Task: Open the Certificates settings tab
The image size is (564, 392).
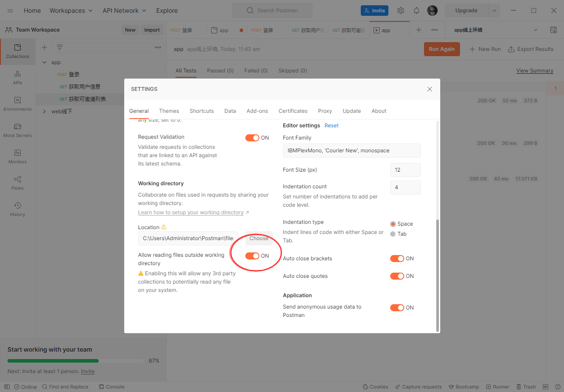Action: point(293,111)
